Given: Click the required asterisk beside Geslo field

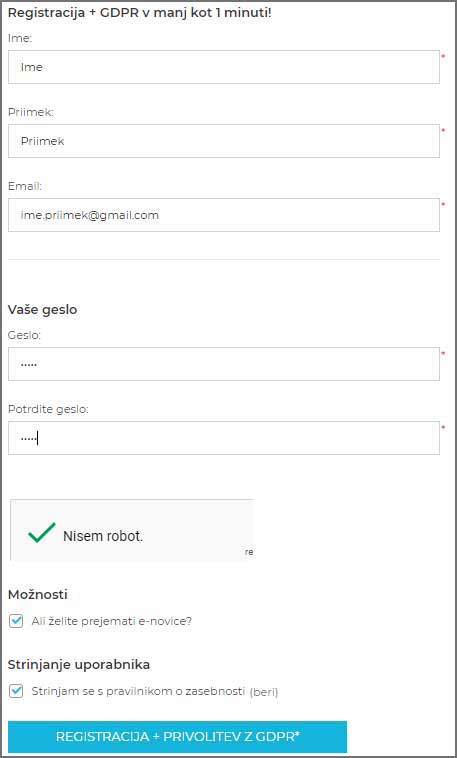Looking at the screenshot, I should [x=443, y=354].
